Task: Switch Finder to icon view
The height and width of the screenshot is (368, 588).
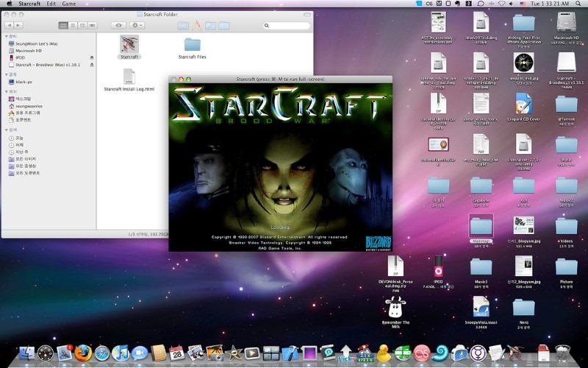Action: click(x=63, y=25)
